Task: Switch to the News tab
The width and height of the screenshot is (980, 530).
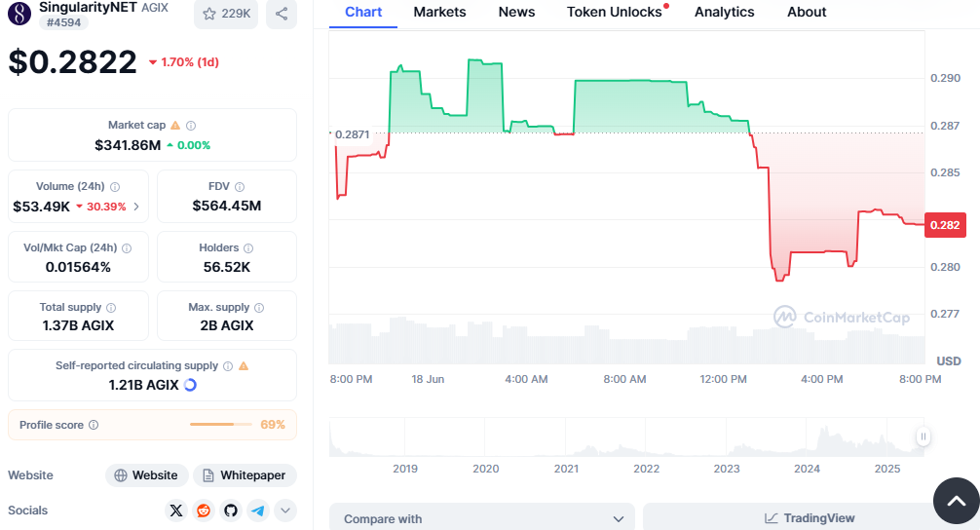Action: 517,12
